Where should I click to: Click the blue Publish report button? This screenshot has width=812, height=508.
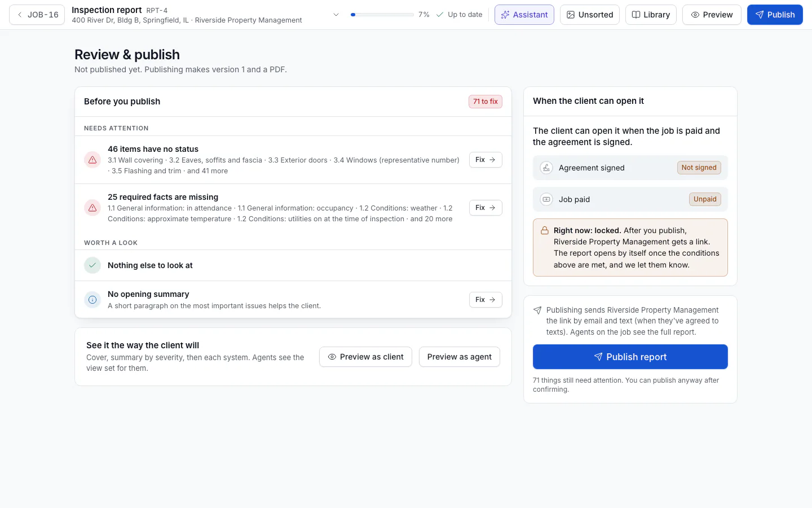pos(630,357)
